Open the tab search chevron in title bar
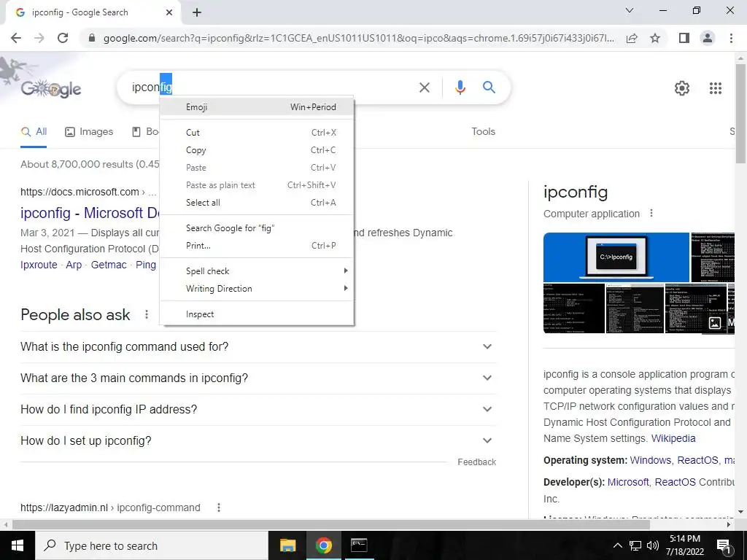 (x=630, y=10)
